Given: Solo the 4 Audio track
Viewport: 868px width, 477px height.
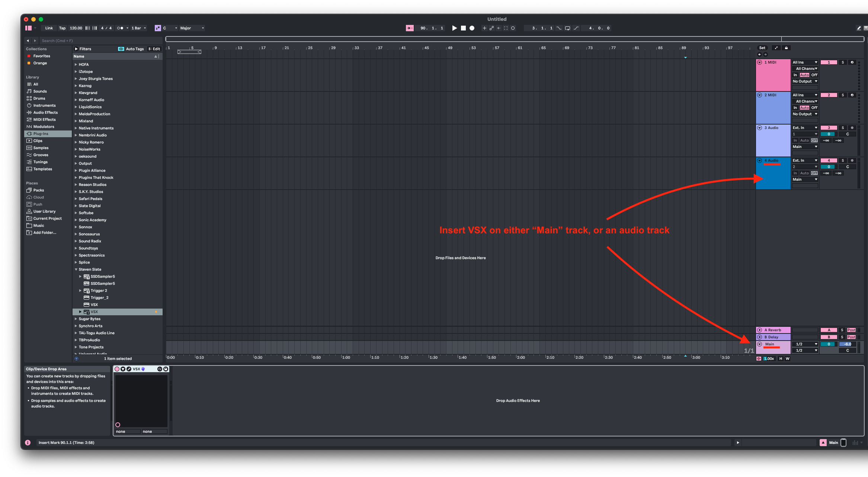Looking at the screenshot, I should pyautogui.click(x=843, y=161).
